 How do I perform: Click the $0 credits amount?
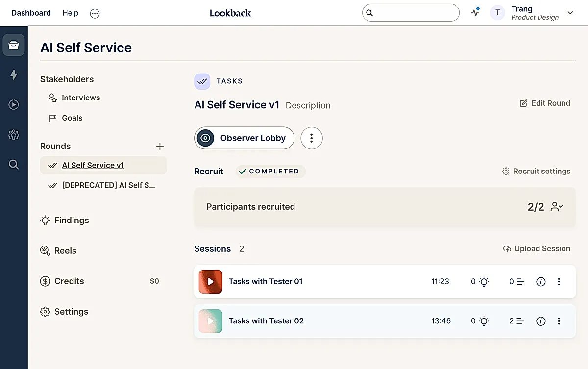(x=154, y=281)
